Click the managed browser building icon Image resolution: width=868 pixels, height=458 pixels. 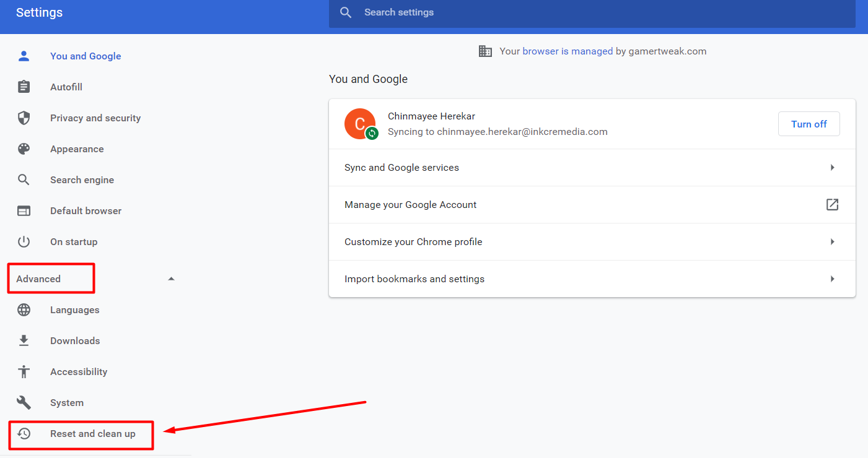pyautogui.click(x=485, y=51)
